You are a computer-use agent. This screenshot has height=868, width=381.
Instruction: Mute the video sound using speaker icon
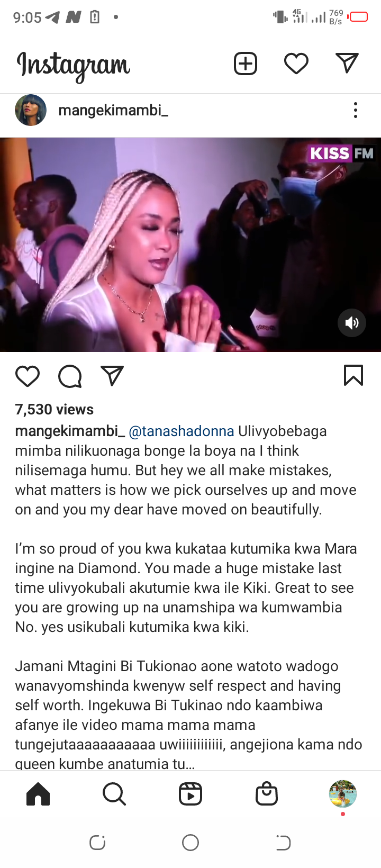click(x=352, y=323)
